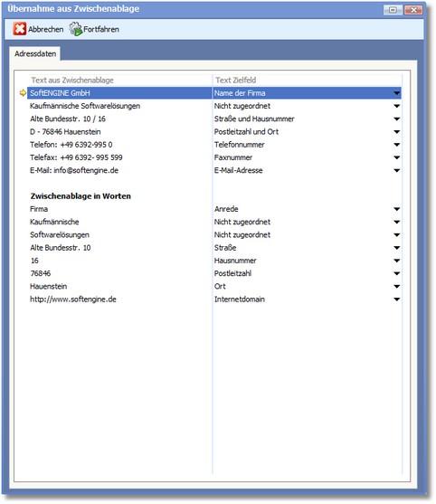
Task: Open dropdown for Faxnummer
Action: pyautogui.click(x=397, y=157)
